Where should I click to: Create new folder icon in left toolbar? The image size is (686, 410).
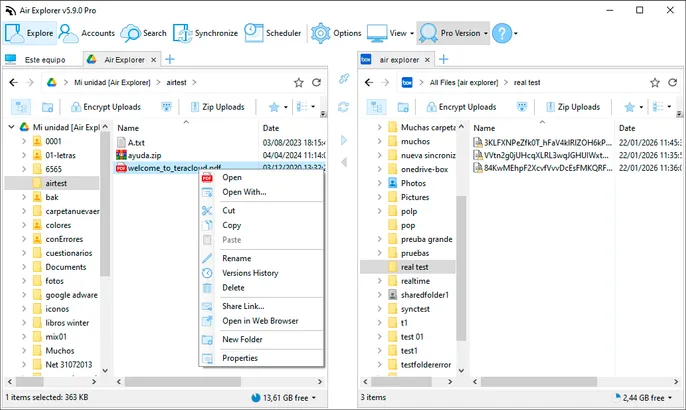(47, 107)
